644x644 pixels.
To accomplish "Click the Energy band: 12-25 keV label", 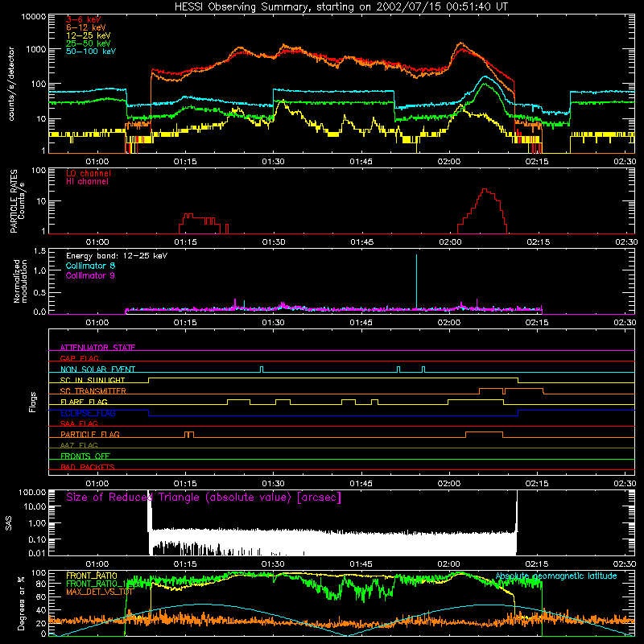I will (117, 256).
